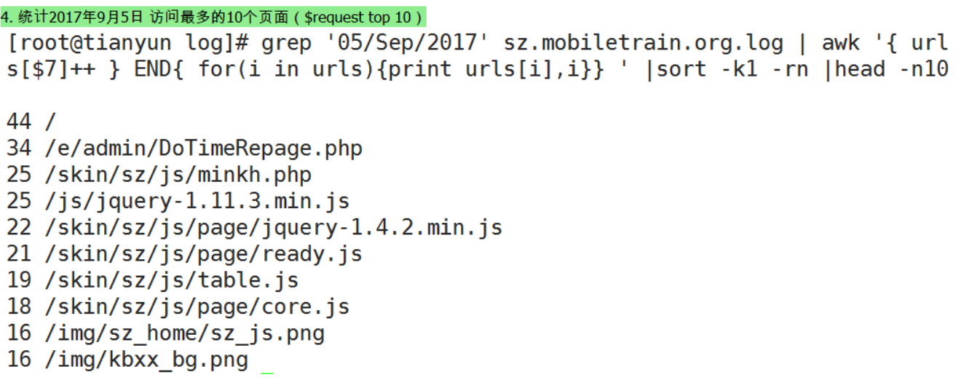Click the "44 /" output line

click(x=31, y=122)
